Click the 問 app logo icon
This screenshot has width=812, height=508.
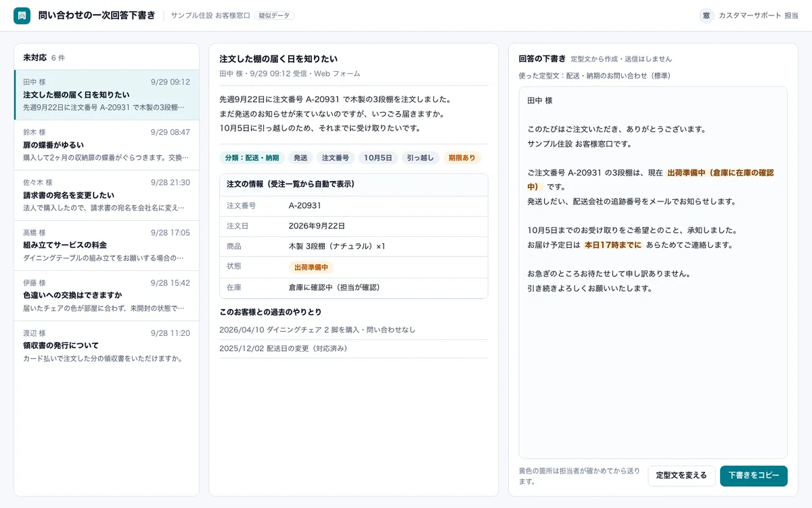(x=22, y=16)
